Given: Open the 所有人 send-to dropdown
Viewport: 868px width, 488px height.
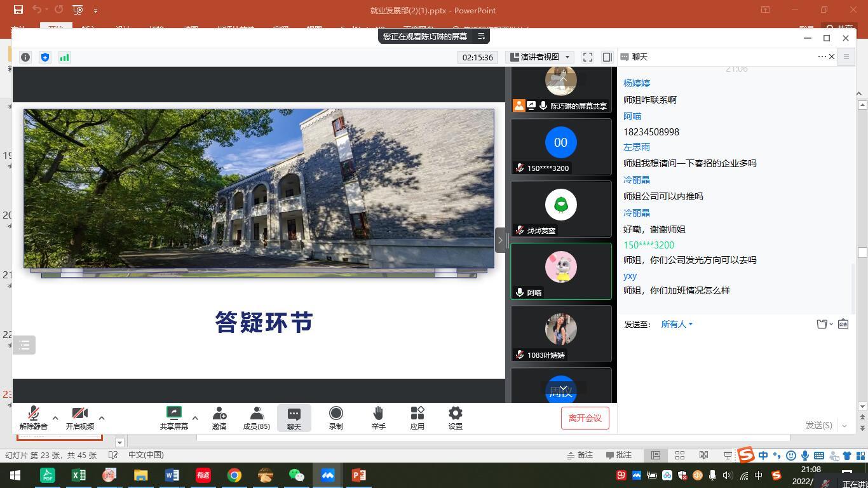Looking at the screenshot, I should point(676,324).
